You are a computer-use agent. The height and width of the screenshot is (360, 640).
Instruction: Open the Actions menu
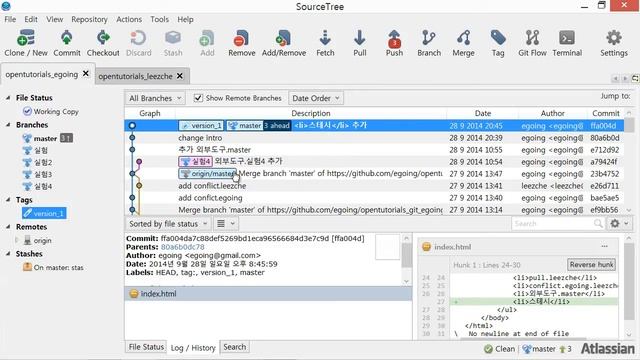point(129,19)
